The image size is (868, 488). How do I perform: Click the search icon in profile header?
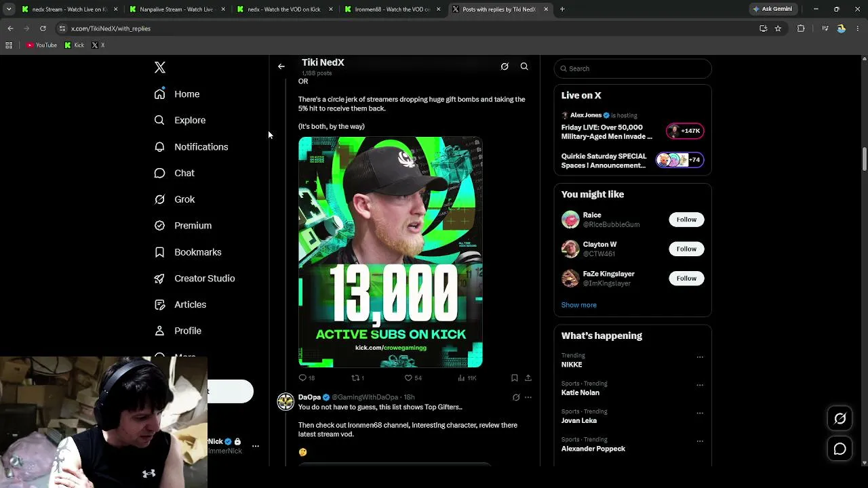(524, 66)
